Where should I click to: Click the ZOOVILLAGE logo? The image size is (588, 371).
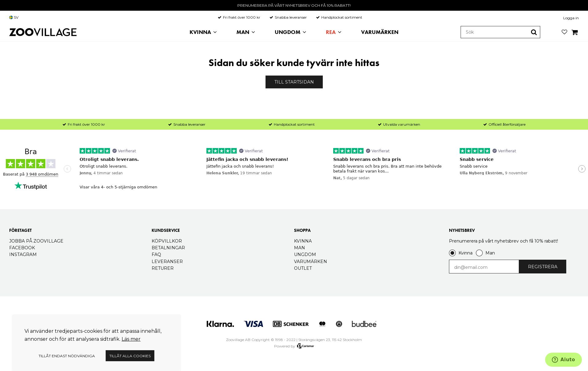pyautogui.click(x=43, y=32)
